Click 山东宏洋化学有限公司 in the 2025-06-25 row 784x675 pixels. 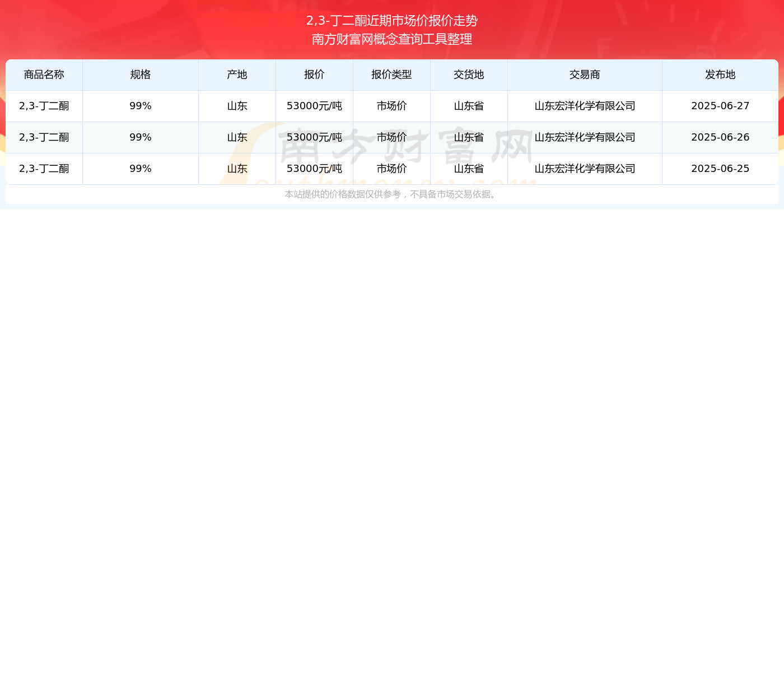(585, 169)
